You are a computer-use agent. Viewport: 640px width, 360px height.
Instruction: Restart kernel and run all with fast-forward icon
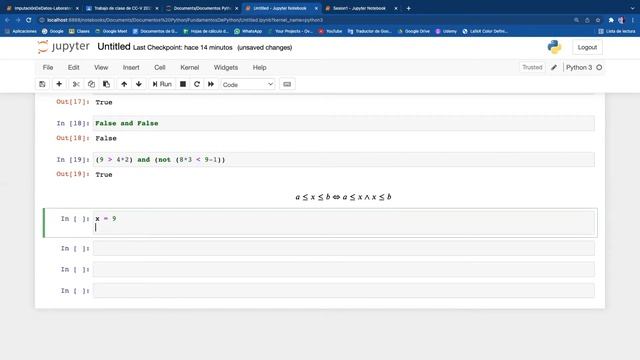point(211,84)
